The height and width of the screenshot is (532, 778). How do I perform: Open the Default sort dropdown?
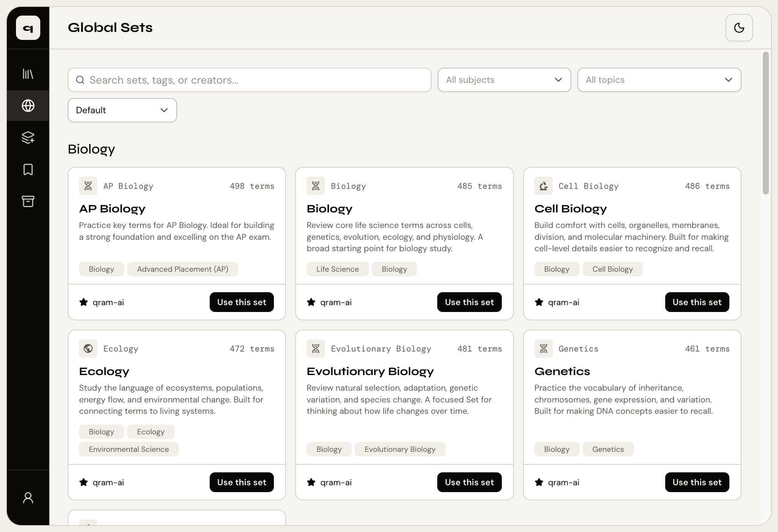pos(122,110)
